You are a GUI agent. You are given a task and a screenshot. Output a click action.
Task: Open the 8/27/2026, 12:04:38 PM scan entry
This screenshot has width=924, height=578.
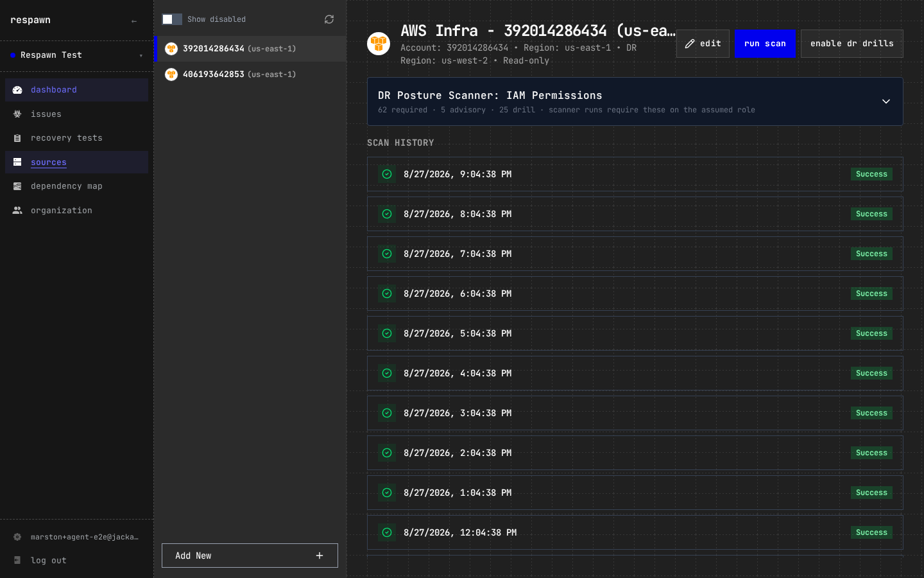point(635,532)
